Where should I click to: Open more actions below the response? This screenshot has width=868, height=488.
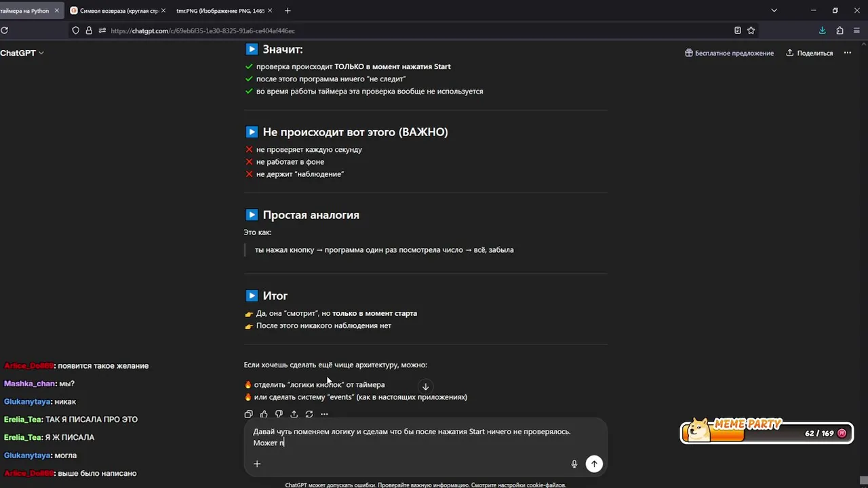(x=324, y=414)
